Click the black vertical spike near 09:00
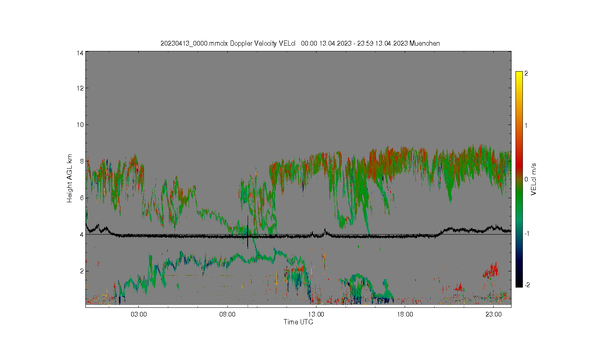Screen dimensions: 607x364 coord(248,232)
